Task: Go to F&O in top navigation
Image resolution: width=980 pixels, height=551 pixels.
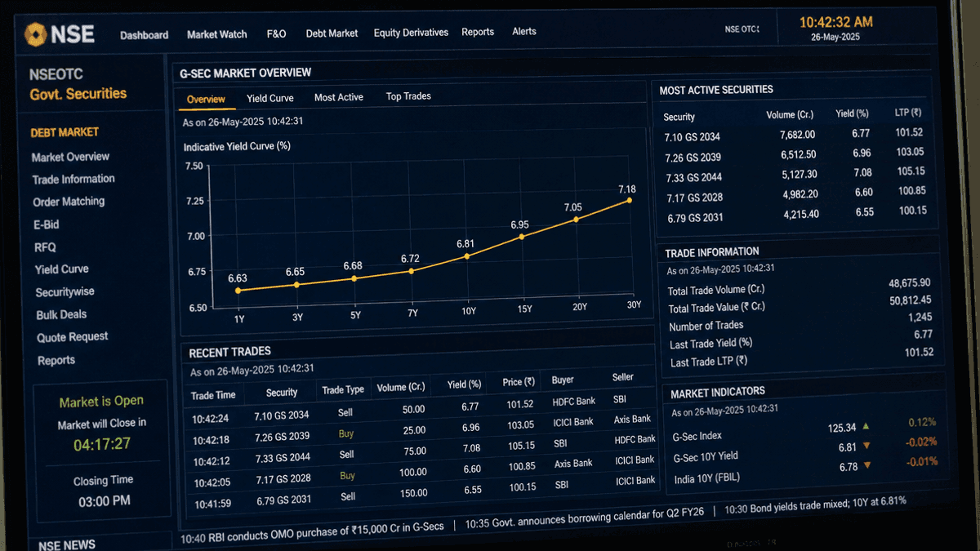Action: [276, 34]
